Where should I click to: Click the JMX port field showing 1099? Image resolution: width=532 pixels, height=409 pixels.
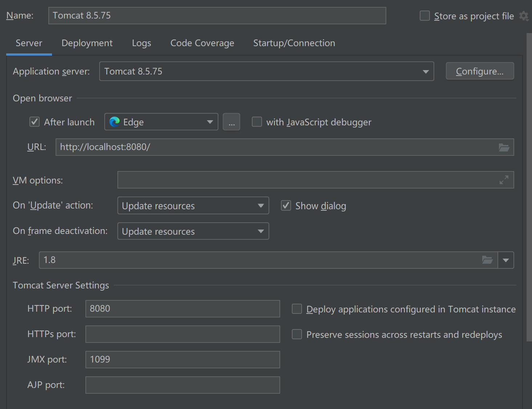coord(183,360)
